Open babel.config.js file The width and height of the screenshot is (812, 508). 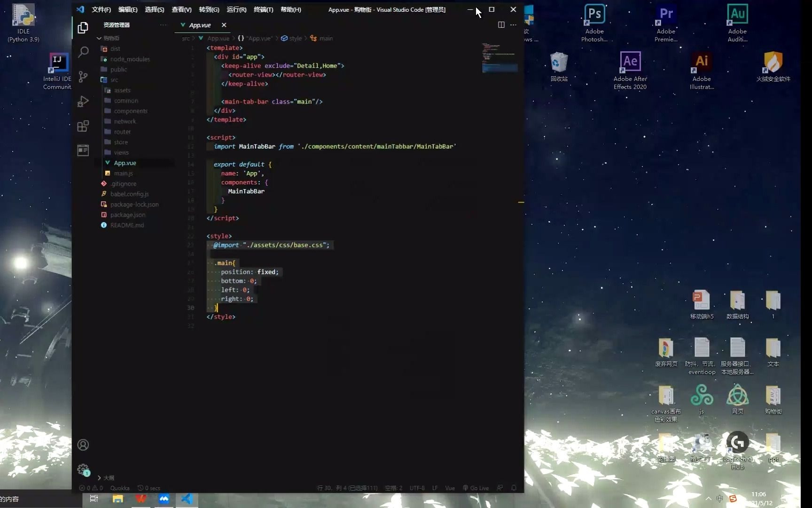click(x=130, y=194)
